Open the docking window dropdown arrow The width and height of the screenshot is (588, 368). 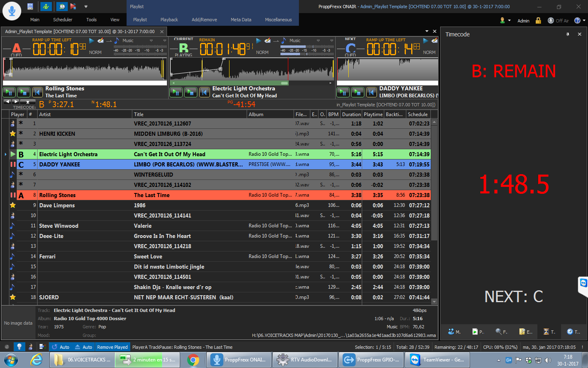pos(427,31)
